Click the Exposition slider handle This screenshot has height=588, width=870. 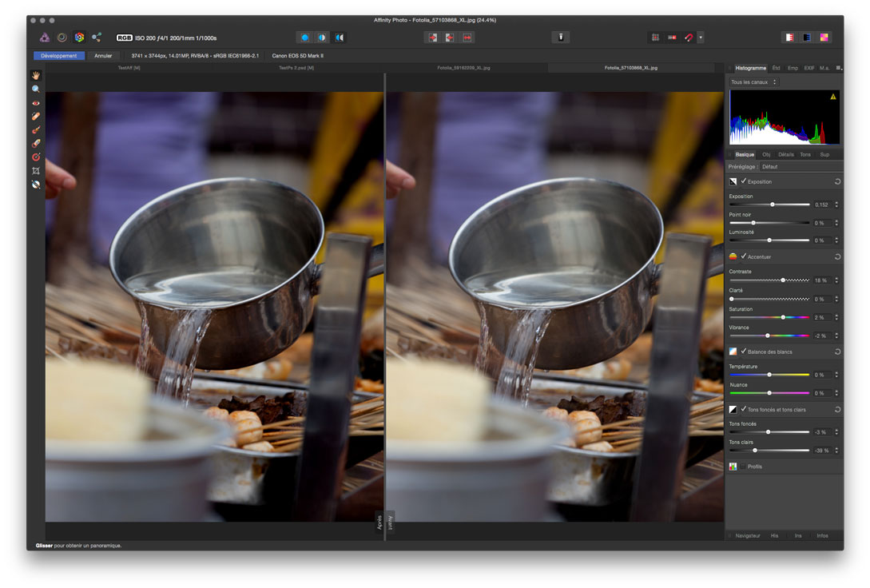coord(773,205)
